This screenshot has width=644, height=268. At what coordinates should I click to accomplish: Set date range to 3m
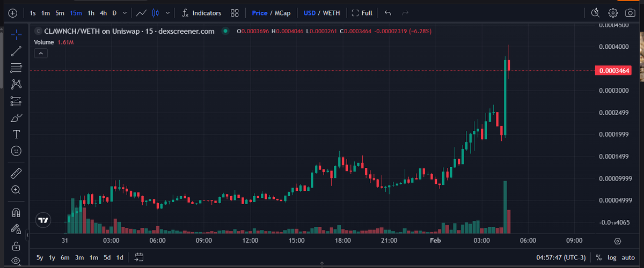tap(79, 257)
